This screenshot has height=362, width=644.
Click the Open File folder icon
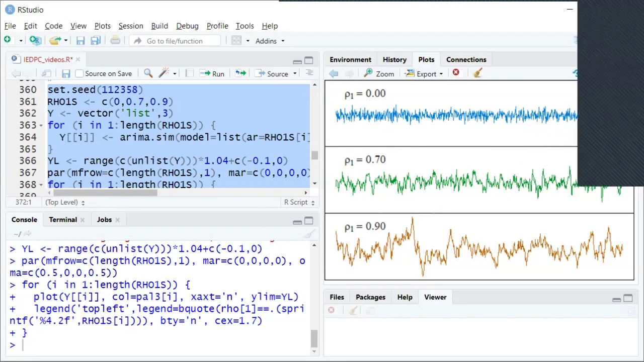[54, 40]
